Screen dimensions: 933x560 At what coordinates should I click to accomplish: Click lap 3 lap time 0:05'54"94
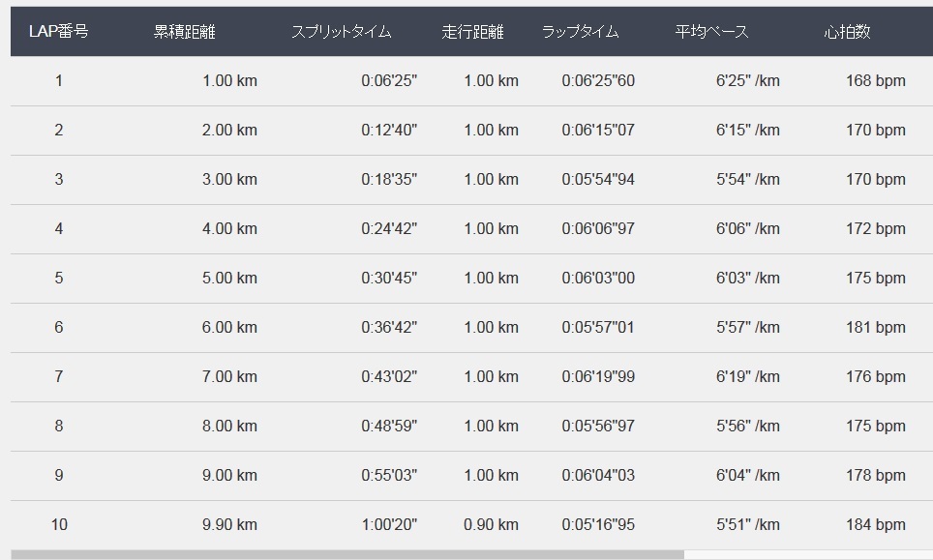pos(598,179)
